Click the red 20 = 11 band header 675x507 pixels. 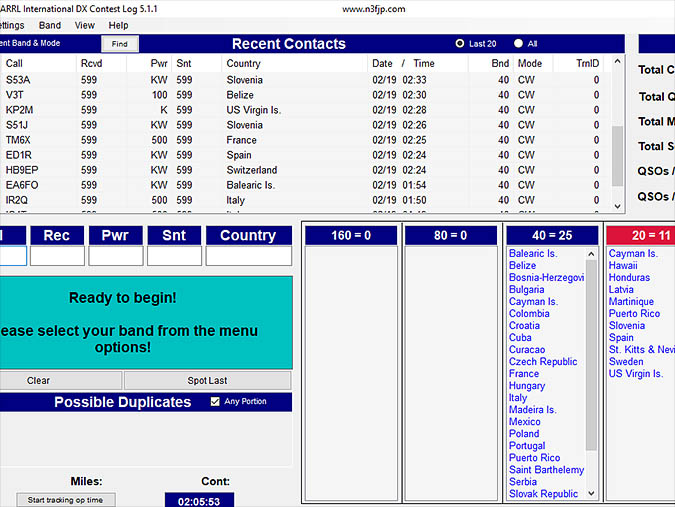(641, 235)
